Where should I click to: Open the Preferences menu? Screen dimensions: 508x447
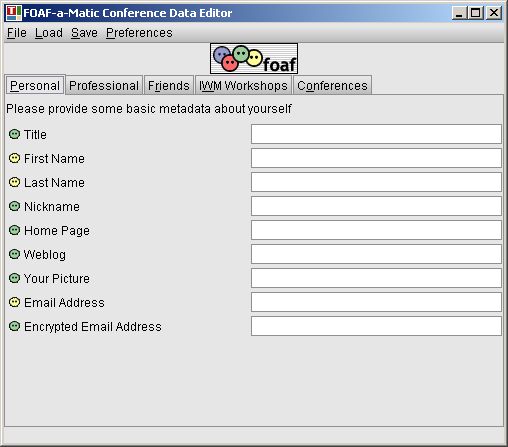pos(139,33)
